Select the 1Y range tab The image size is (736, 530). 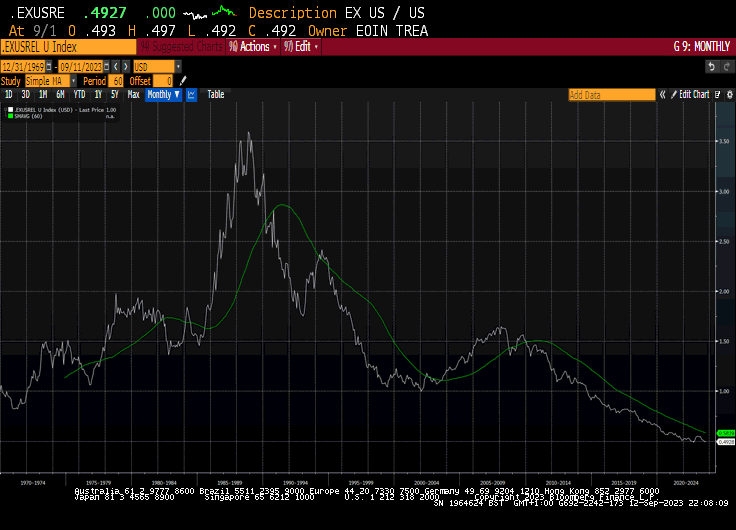coord(98,95)
